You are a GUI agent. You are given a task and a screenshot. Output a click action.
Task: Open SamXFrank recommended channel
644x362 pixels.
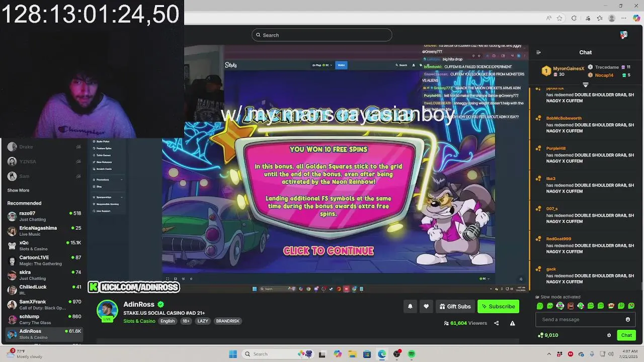point(44,305)
